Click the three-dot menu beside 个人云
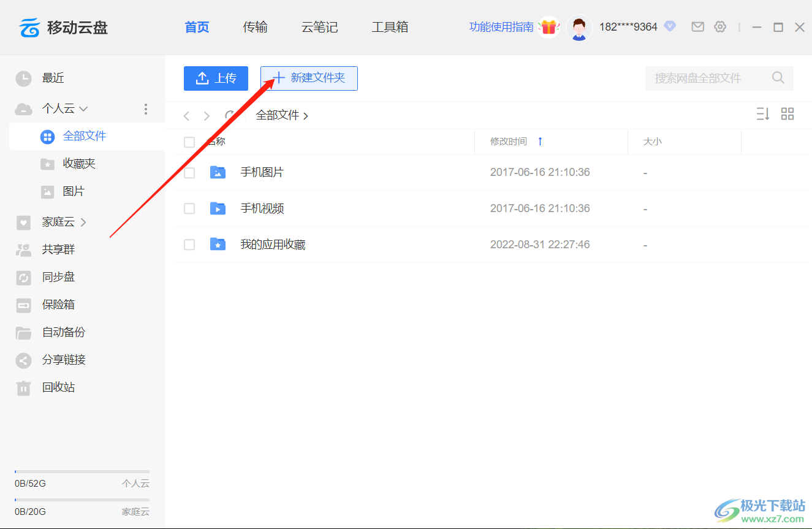Viewport: 812px width, 529px height. pyautogui.click(x=146, y=109)
